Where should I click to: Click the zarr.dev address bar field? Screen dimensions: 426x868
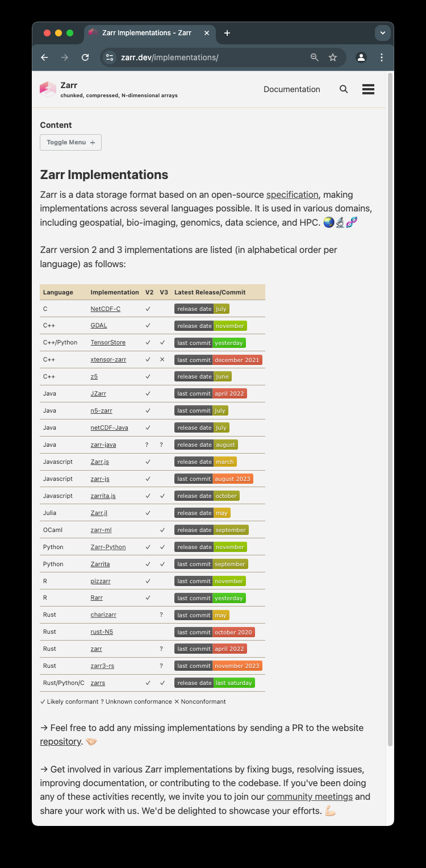point(210,57)
